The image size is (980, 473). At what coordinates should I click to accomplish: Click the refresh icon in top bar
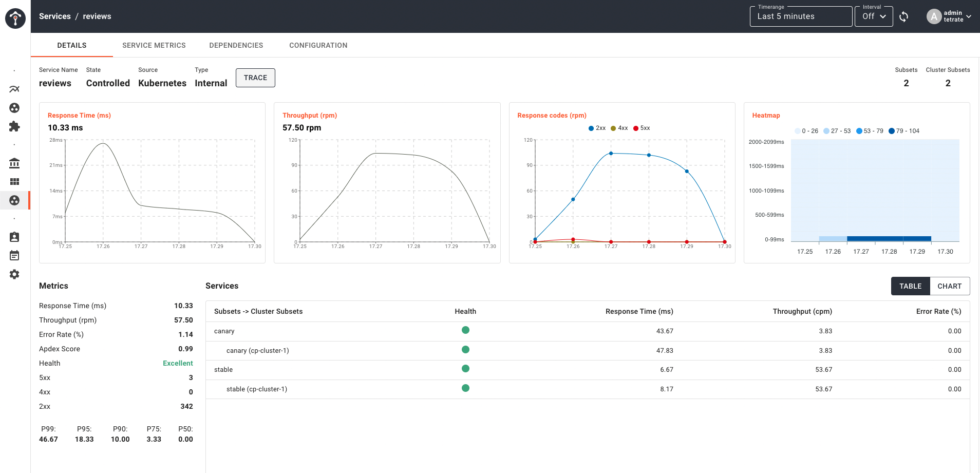coord(904,16)
